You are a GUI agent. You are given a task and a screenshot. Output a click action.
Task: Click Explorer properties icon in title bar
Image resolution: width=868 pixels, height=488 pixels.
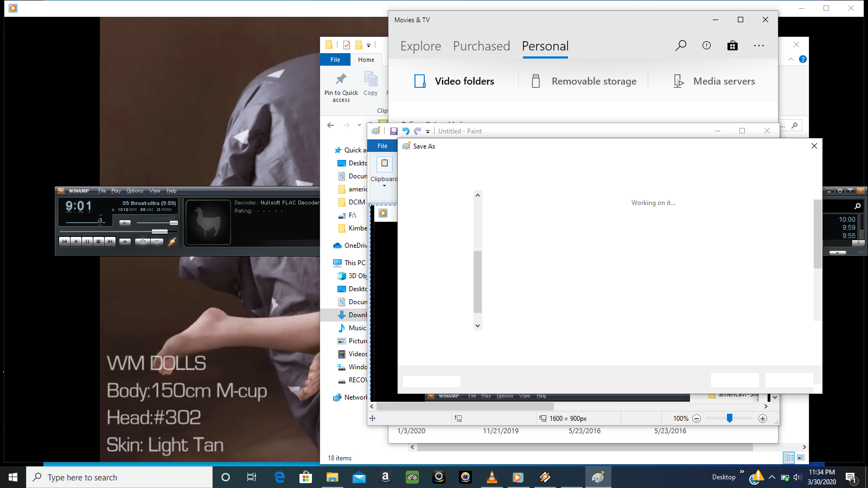(346, 45)
